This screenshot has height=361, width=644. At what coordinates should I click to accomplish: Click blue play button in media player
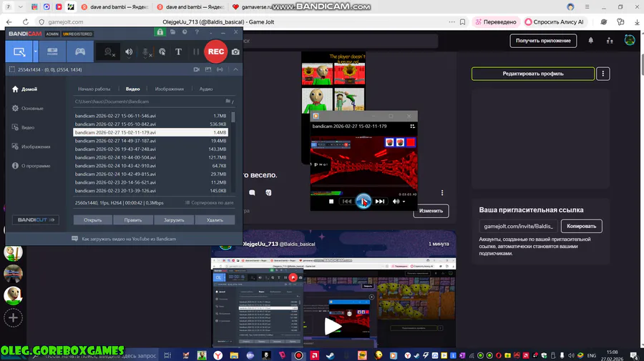[363, 202]
